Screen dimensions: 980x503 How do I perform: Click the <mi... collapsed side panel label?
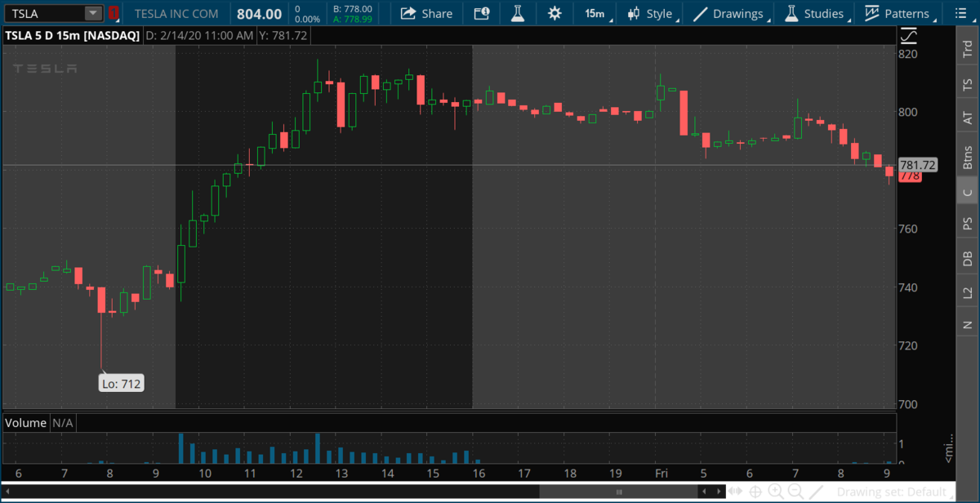point(949,448)
